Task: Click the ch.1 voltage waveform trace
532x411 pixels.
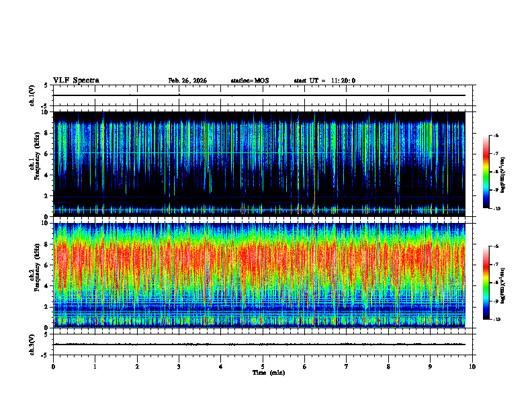Action: pyautogui.click(x=259, y=95)
